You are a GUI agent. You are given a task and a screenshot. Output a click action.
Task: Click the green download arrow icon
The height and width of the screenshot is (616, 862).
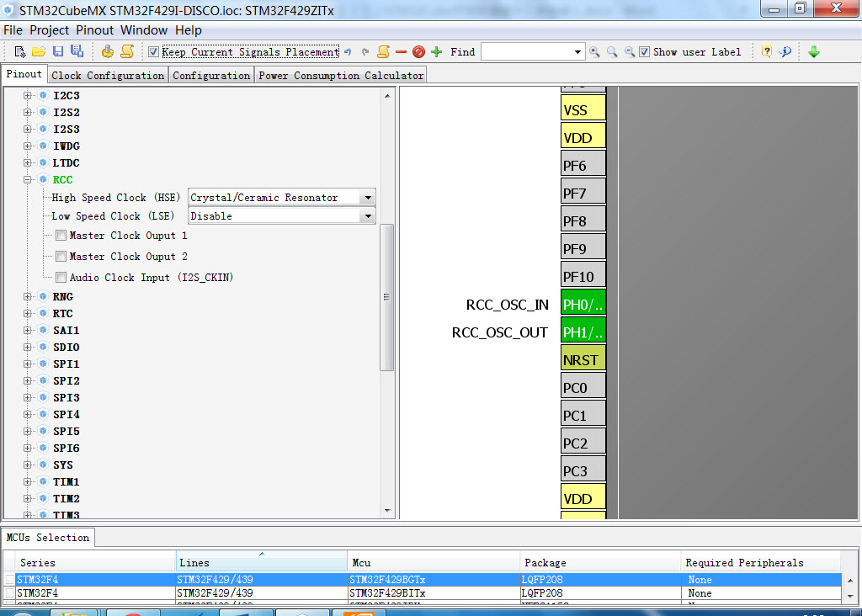814,51
